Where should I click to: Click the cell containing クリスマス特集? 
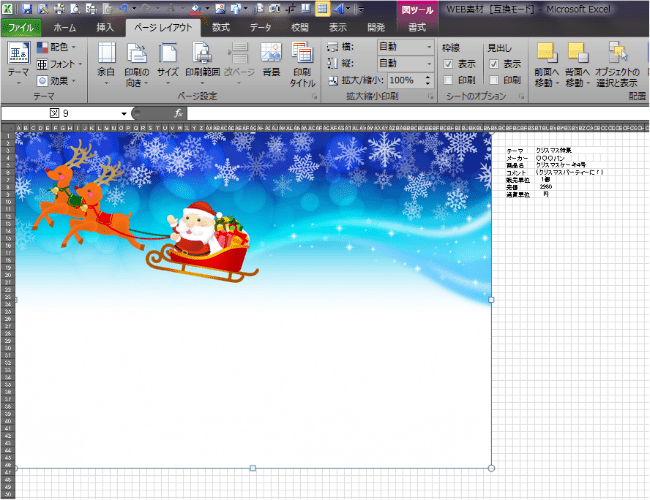pyautogui.click(x=553, y=150)
